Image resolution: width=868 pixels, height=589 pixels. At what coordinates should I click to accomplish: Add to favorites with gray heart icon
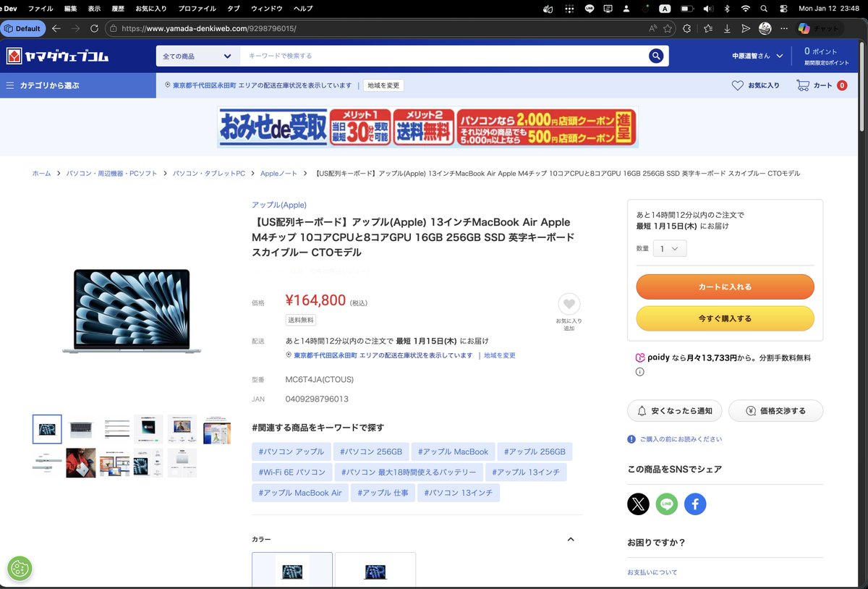(x=569, y=304)
